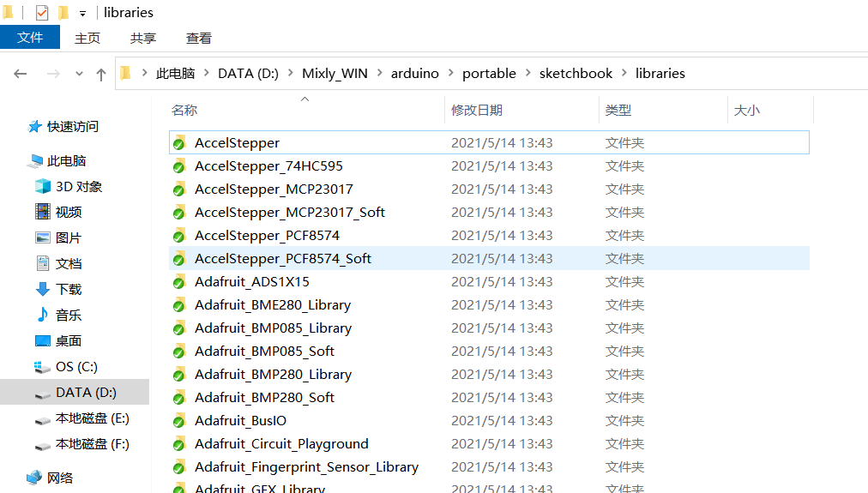Navigate to portable in breadcrumb

coord(490,74)
